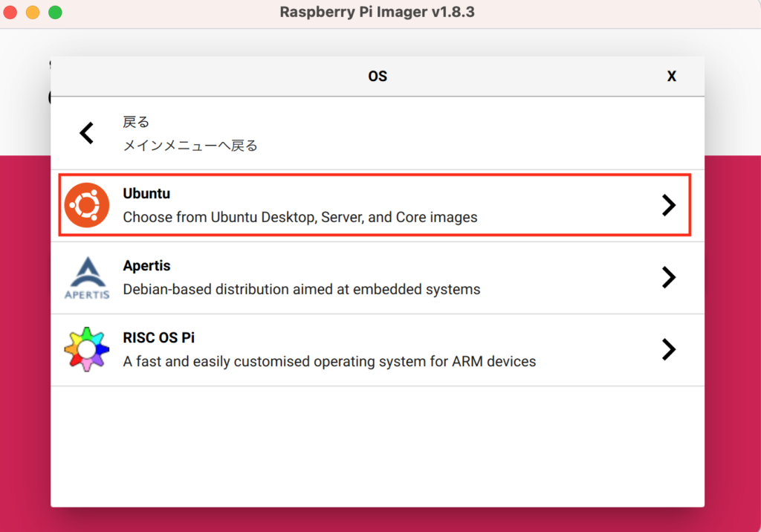Expand the Ubuntu submenu chevron
Viewport: 761px width, 532px height.
669,205
